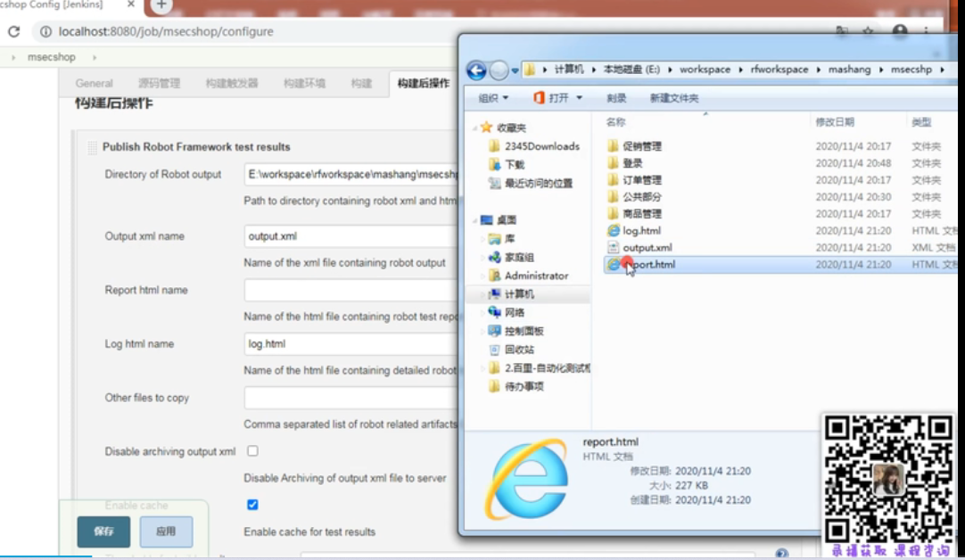Select Administrator in the navigation tree
Viewport: 965px width, 560px height.
click(529, 276)
